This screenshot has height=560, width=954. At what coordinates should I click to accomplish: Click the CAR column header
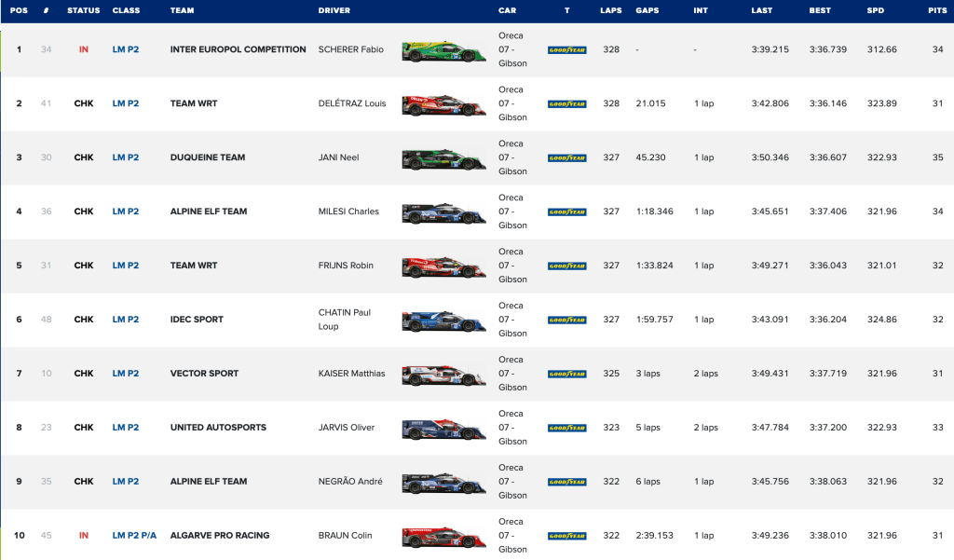point(508,10)
